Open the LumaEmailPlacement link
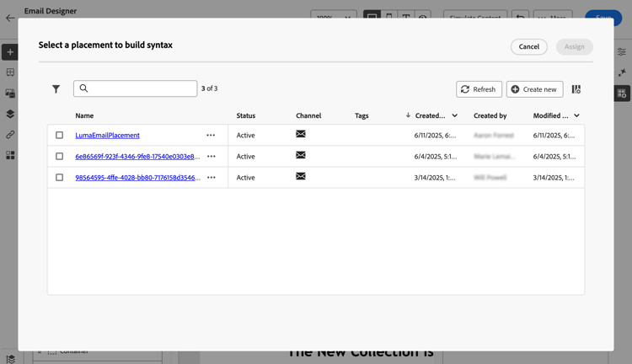 coord(107,136)
